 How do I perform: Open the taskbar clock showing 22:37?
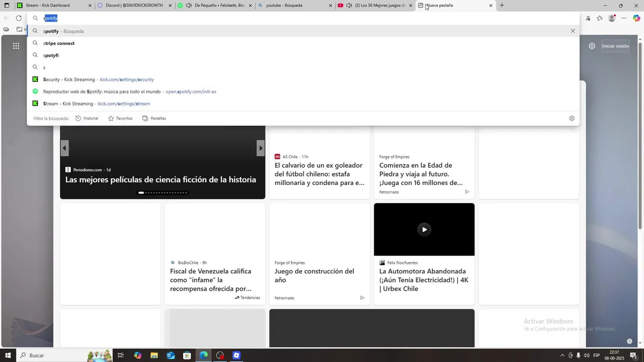coord(614,355)
